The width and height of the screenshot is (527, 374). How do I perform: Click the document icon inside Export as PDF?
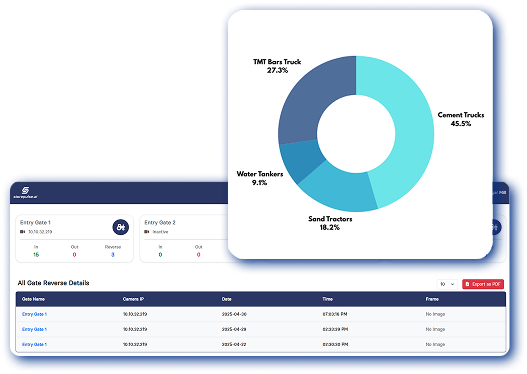point(467,284)
